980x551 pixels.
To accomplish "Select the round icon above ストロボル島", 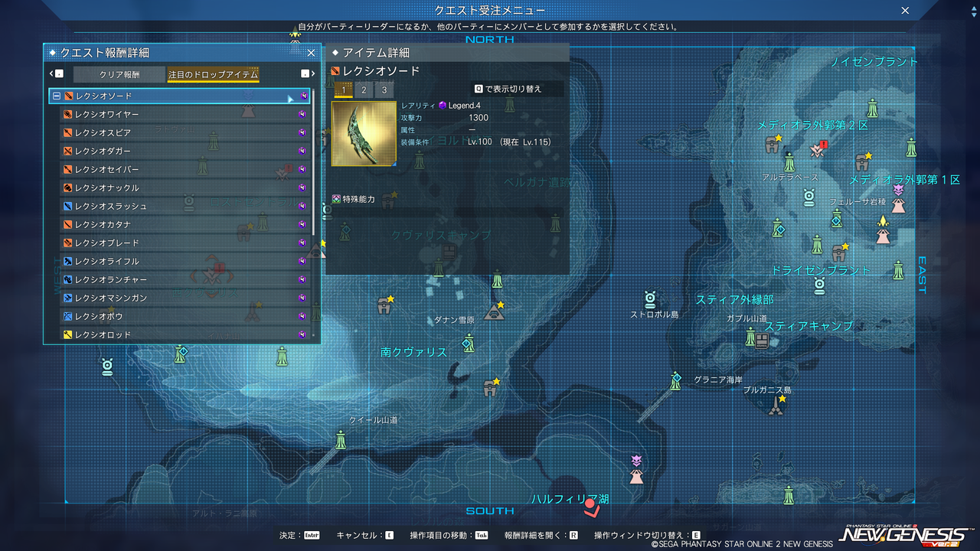I will (650, 298).
